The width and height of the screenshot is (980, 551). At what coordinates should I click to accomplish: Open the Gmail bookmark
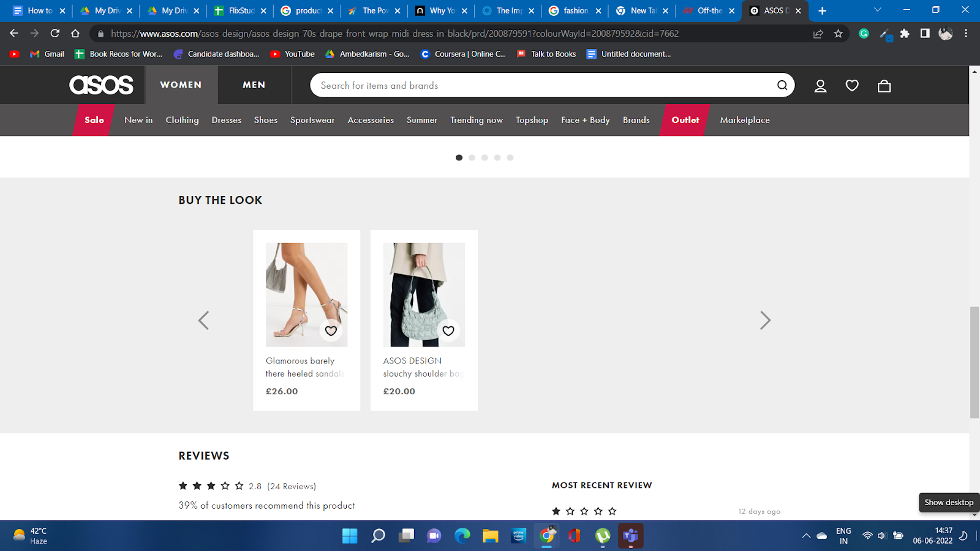point(47,54)
